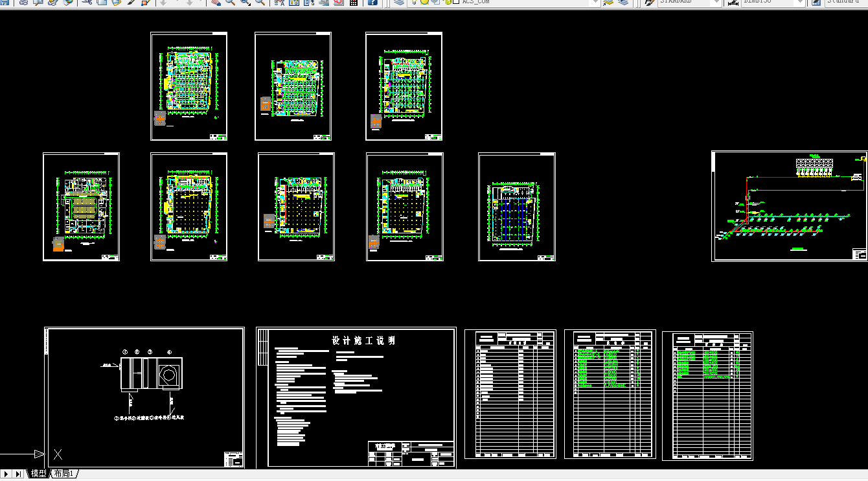This screenshot has width=868, height=481.
Task: Click the last-tab arrow button
Action: [19, 474]
